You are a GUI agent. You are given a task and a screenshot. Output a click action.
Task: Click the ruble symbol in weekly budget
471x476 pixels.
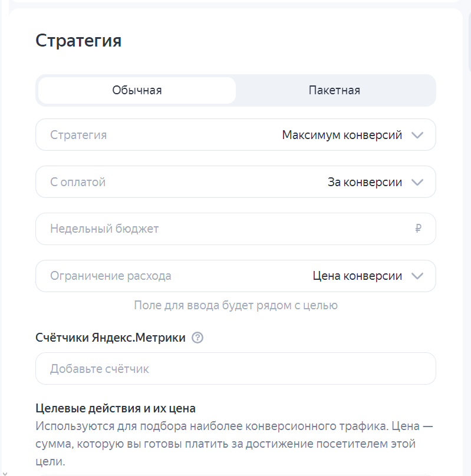click(418, 229)
